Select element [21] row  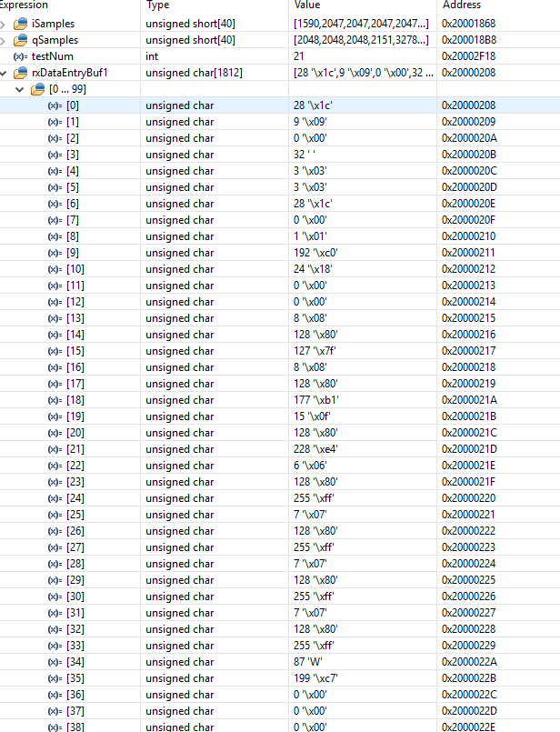click(280, 449)
